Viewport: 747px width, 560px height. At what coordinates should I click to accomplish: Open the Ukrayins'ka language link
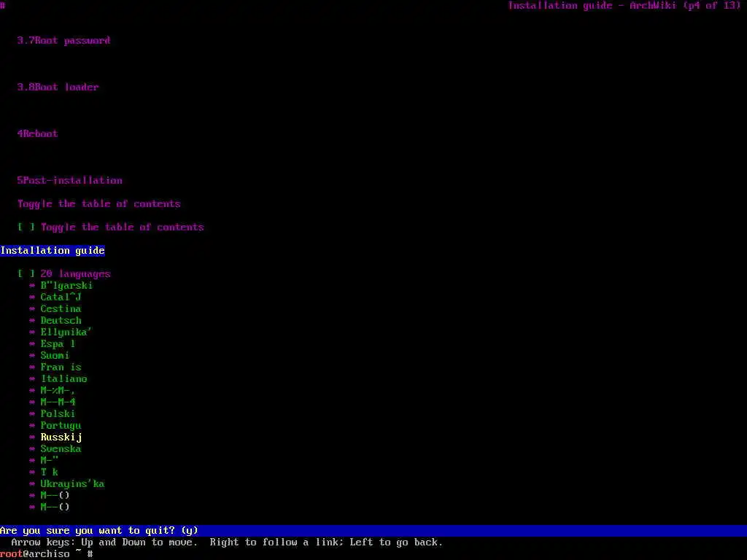(72, 484)
